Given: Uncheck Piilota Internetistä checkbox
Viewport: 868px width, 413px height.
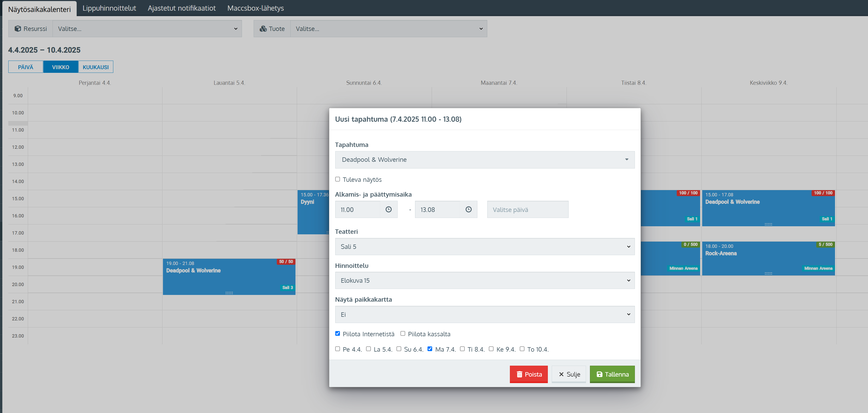Looking at the screenshot, I should (x=337, y=333).
